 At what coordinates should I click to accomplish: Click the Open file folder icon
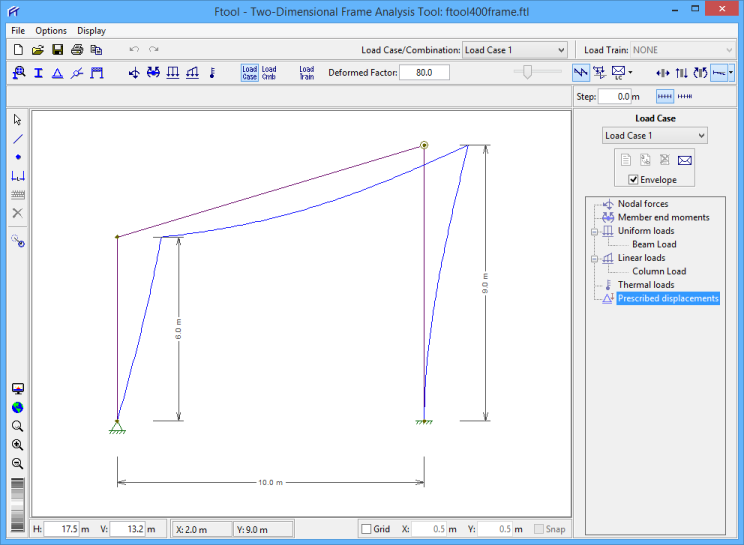[x=37, y=49]
